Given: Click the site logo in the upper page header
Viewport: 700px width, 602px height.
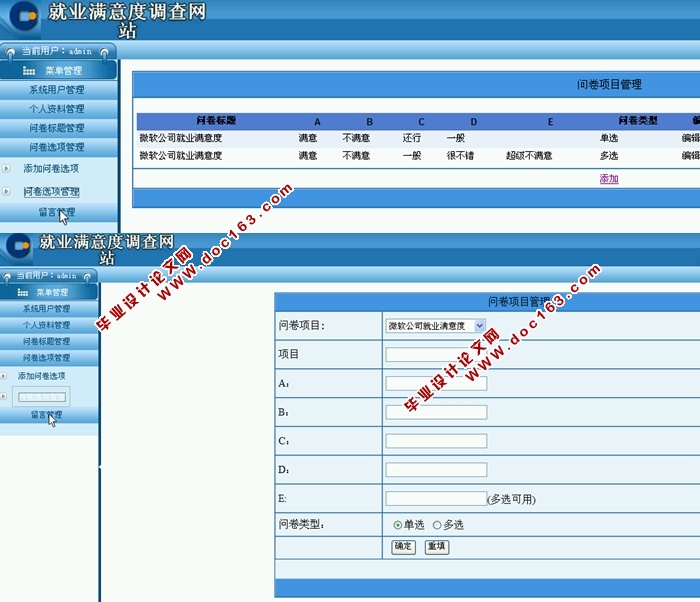Looking at the screenshot, I should coord(24,16).
